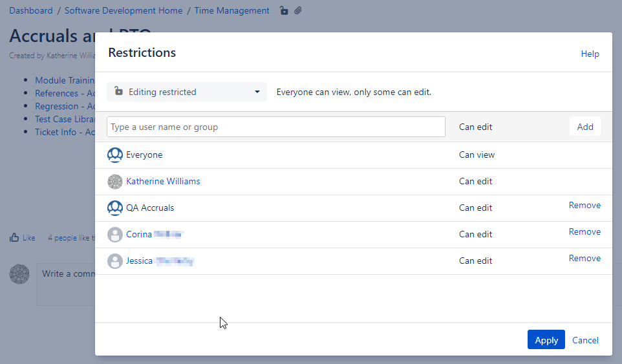The image size is (622, 364).
Task: Click the 'Can edit' label beside the input
Action: (x=475, y=127)
